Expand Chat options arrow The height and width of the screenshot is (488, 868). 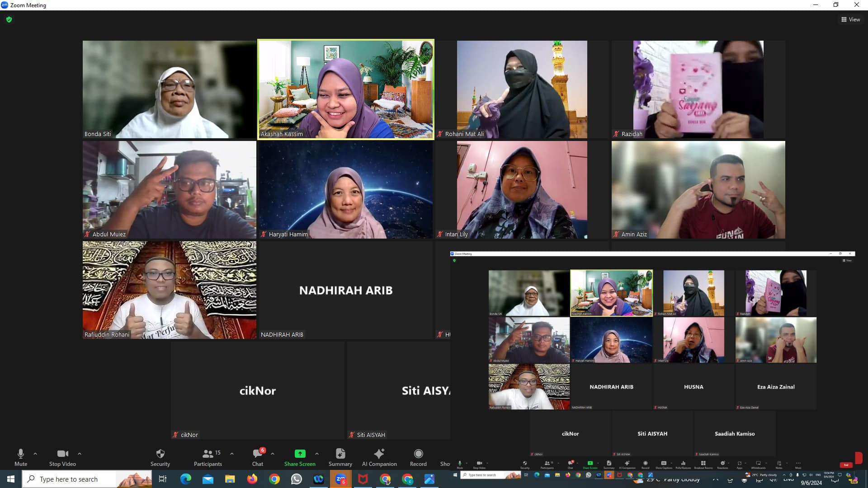(273, 454)
